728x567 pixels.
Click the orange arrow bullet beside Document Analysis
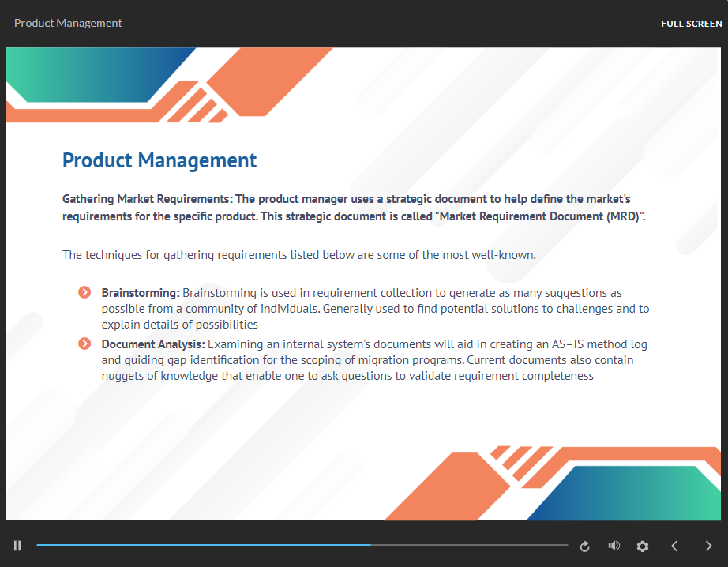click(x=84, y=344)
